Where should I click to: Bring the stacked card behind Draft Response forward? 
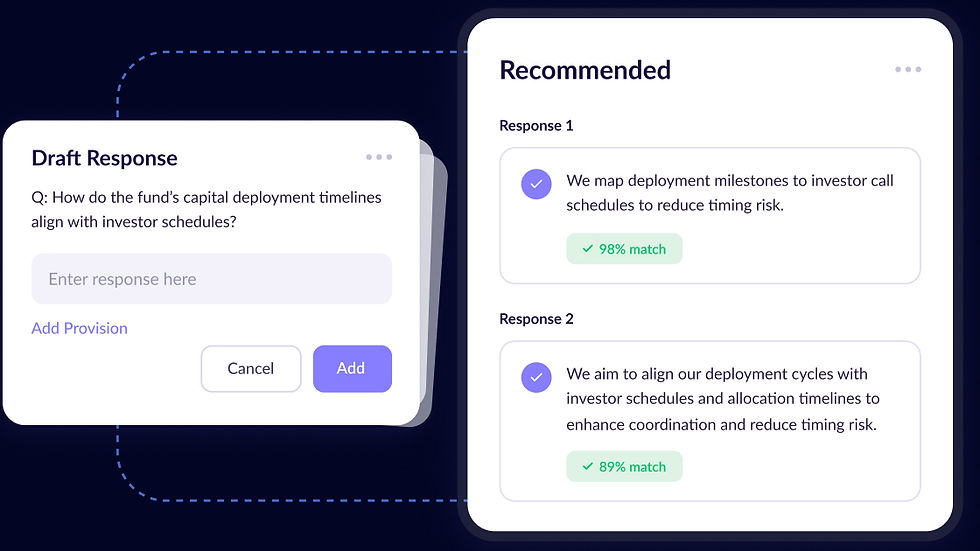[x=438, y=287]
